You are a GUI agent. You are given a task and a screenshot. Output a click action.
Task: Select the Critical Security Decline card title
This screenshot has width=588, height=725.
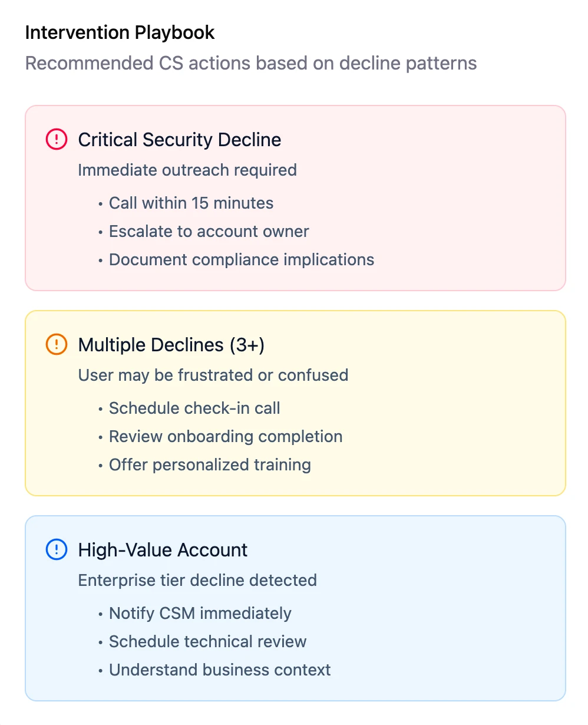pyautogui.click(x=180, y=140)
